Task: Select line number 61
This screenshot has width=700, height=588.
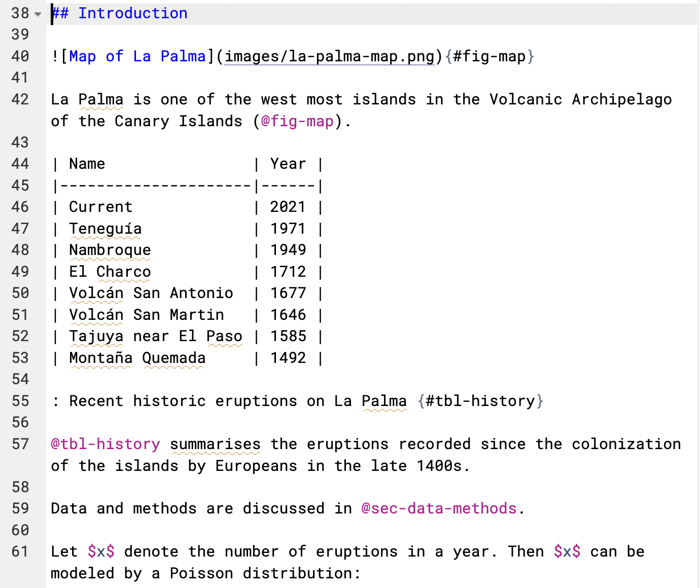Action: click(x=20, y=552)
